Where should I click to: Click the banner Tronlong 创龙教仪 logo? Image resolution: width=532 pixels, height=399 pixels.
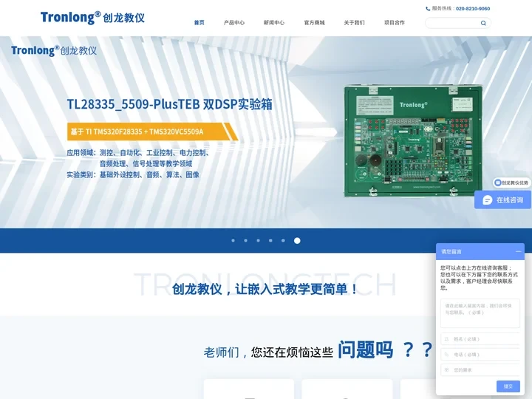tap(54, 50)
